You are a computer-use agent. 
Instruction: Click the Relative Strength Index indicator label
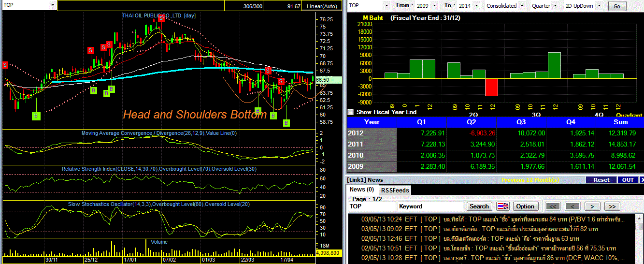click(158, 169)
